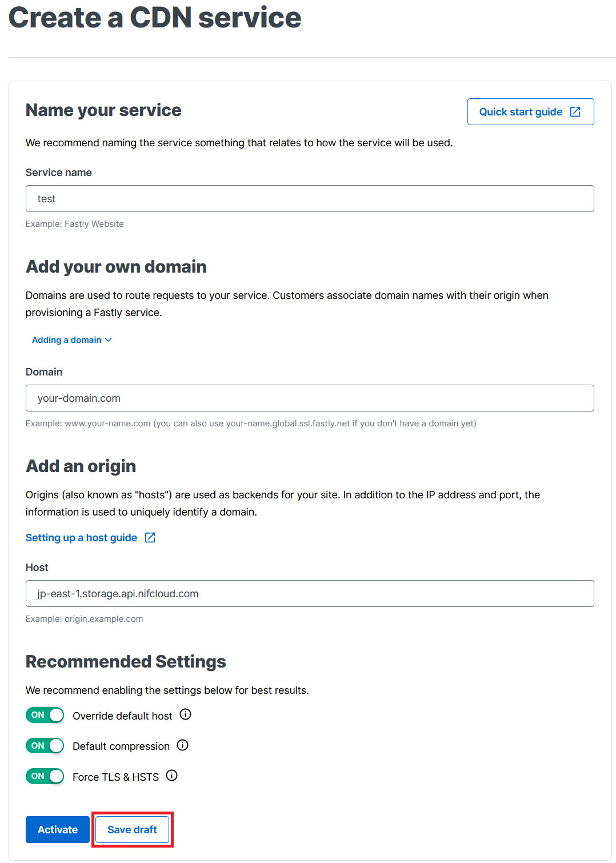616x863 pixels.
Task: Click the Default compression label text
Action: pos(120,746)
